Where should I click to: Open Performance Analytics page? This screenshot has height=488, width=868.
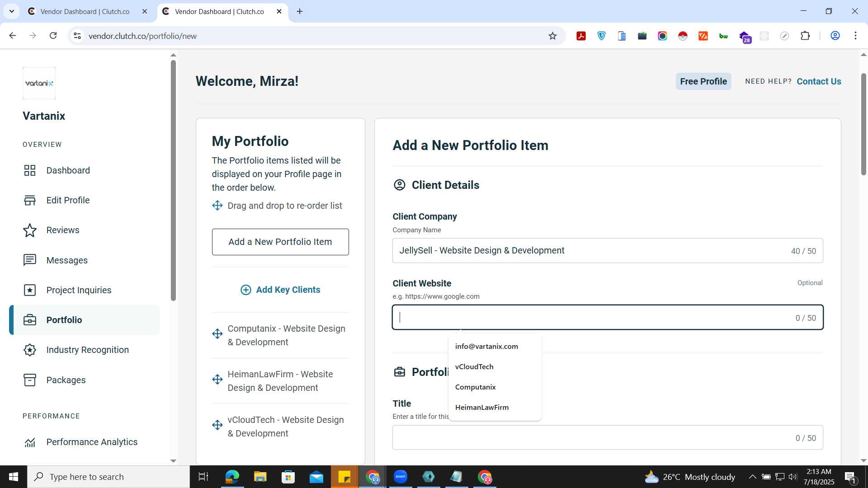point(92,442)
